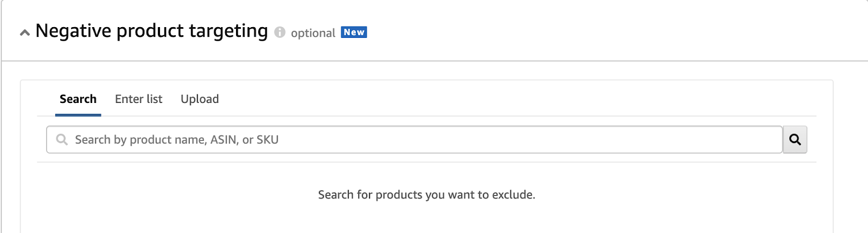Image resolution: width=868 pixels, height=233 pixels.
Task: Hide the section via the header caret
Action: pos(24,33)
